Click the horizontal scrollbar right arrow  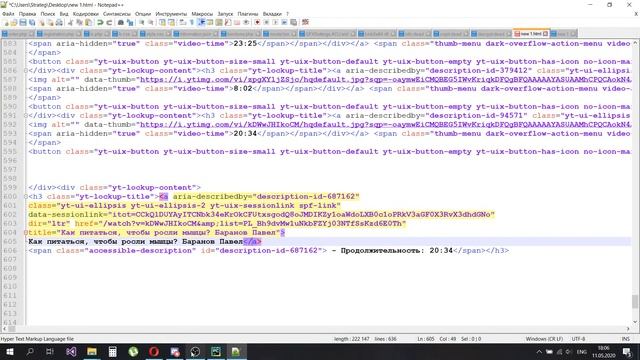pyautogui.click(x=628, y=329)
